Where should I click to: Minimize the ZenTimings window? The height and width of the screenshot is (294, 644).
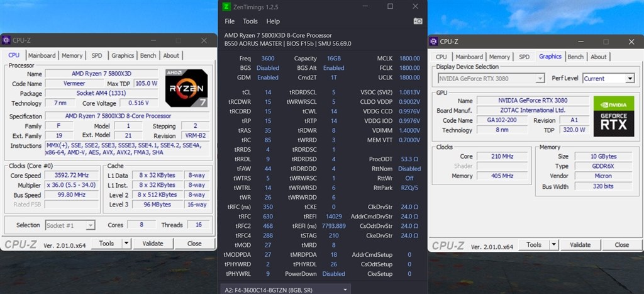(365, 6)
